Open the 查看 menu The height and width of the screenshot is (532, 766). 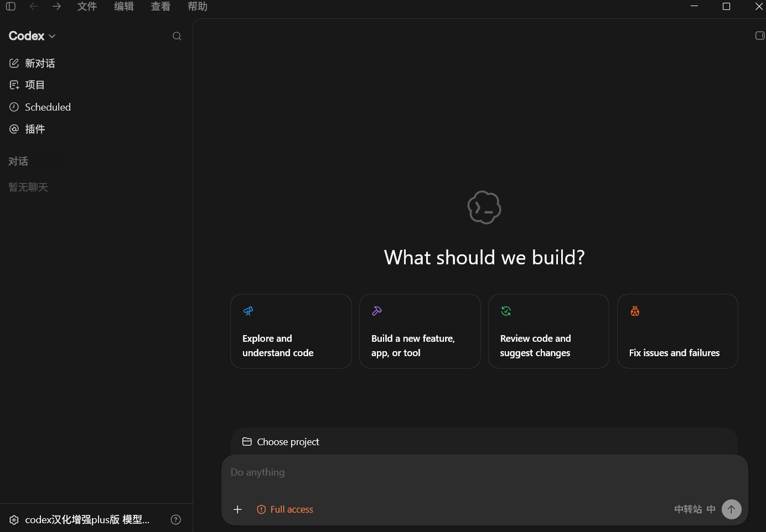click(161, 7)
